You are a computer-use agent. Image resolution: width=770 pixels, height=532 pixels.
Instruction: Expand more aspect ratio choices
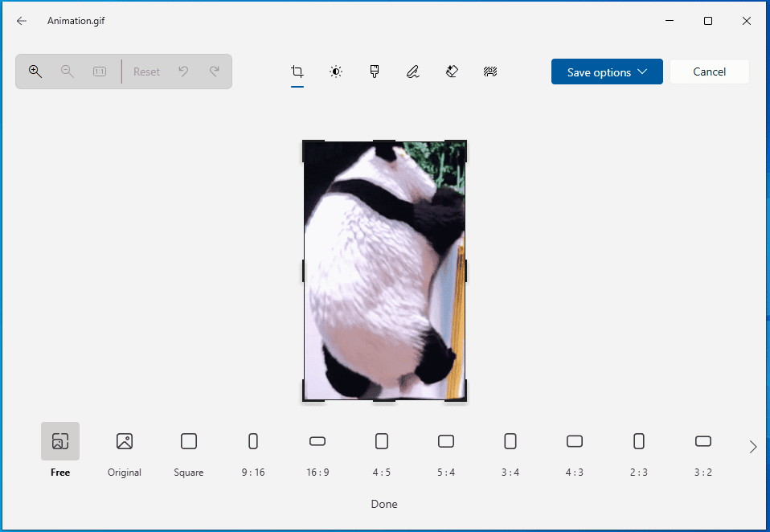click(x=752, y=446)
